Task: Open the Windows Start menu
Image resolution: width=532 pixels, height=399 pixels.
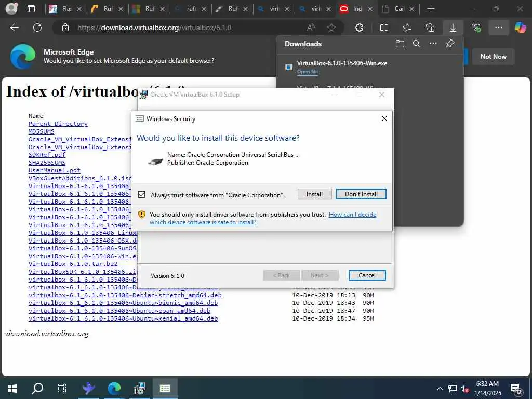Action: coord(12,389)
